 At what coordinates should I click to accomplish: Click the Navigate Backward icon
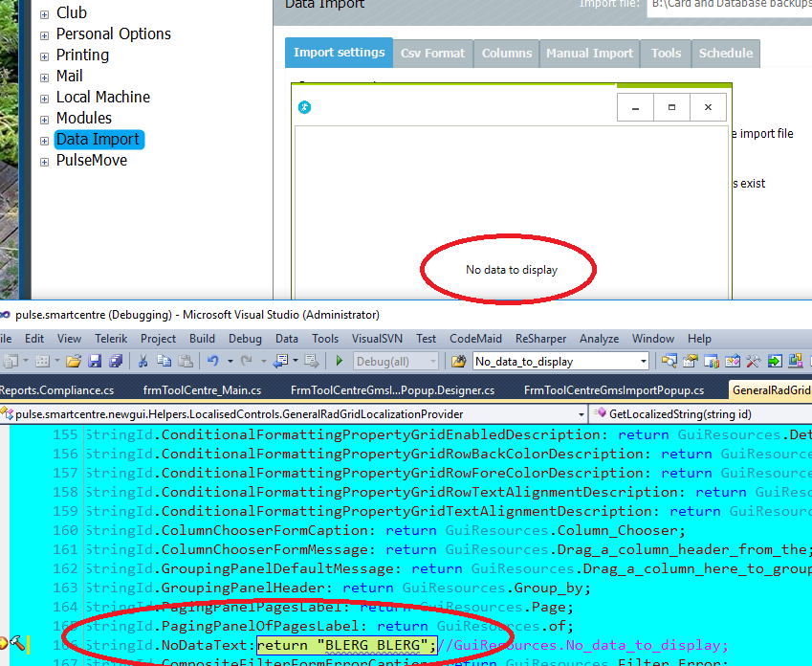(280, 362)
